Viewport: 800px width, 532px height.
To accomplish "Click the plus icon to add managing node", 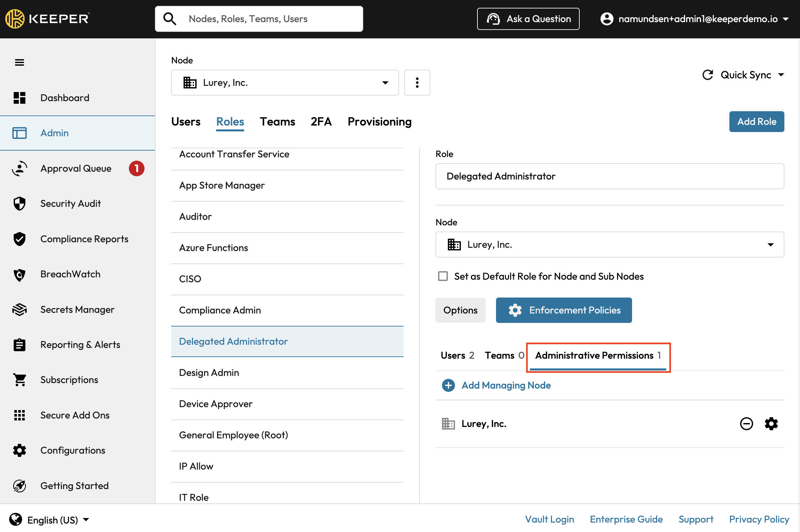I will coord(448,385).
